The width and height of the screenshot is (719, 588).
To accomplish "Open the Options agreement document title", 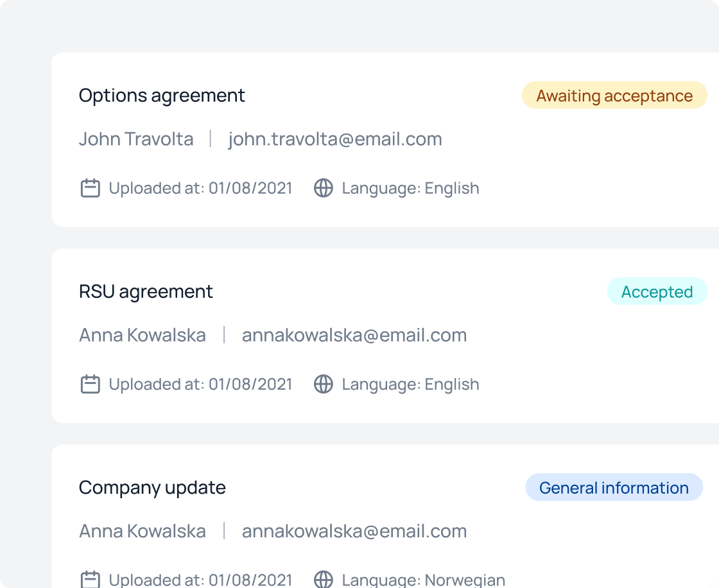I will coord(162,96).
